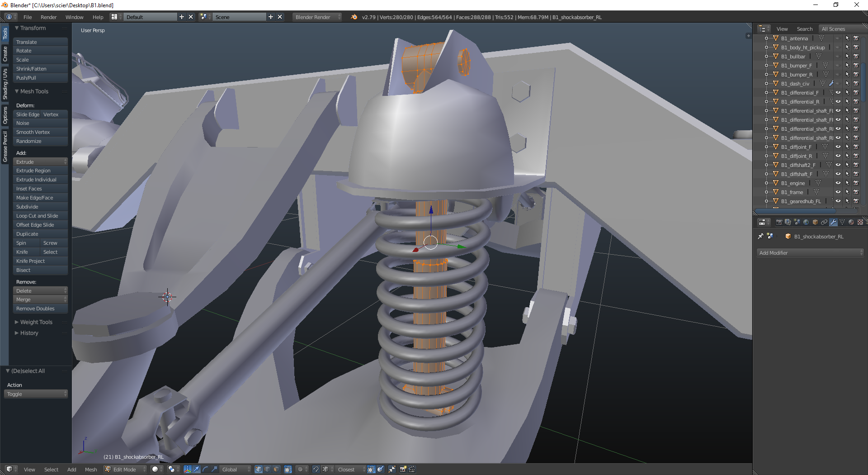Viewport: 868px width, 475px height.
Task: Open the Render menu
Action: (48, 17)
